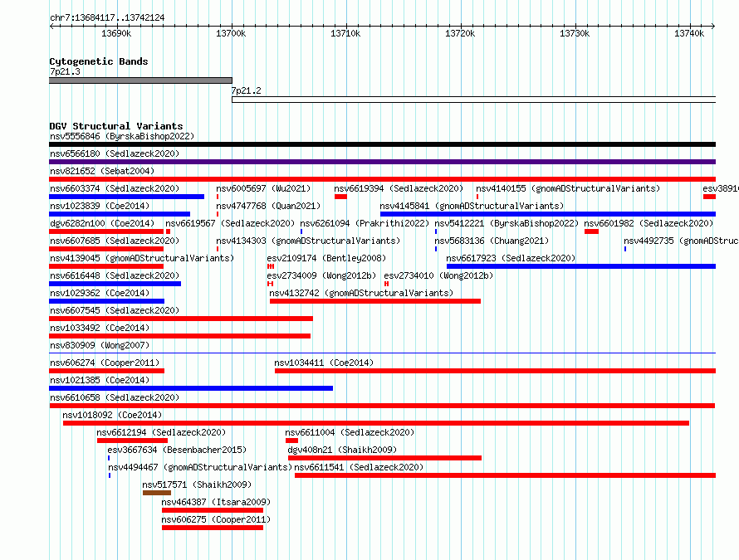This screenshot has width=739, height=560.
Task: Click the black nsv5556846 variant bar
Action: click(x=382, y=144)
